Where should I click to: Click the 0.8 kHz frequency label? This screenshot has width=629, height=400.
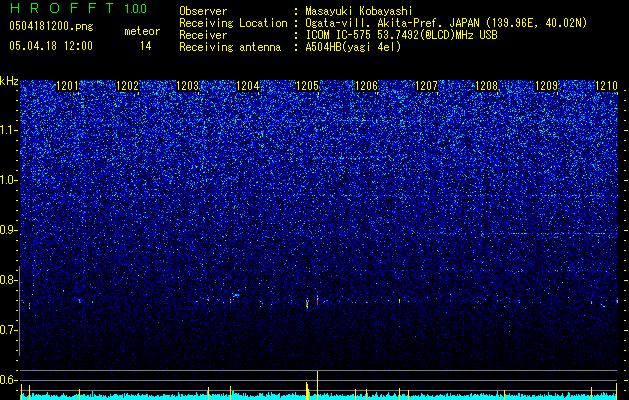click(x=9, y=280)
